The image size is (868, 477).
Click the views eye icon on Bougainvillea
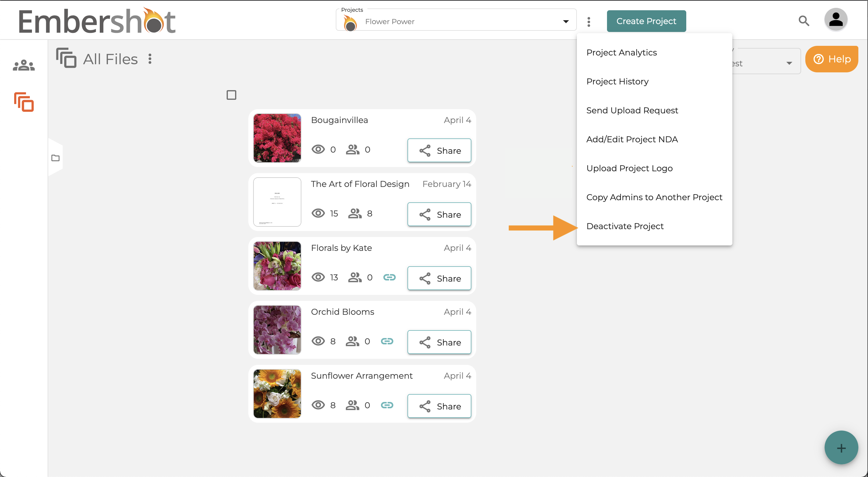(318, 149)
